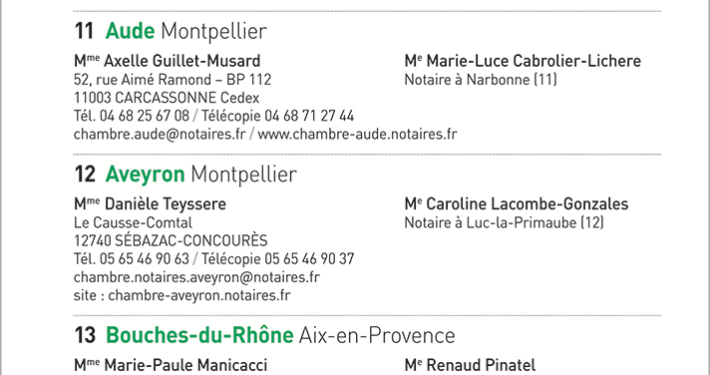Click the chambre.notaires.aveyron@notaires.fr email address
The height and width of the screenshot is (375, 710).
[x=197, y=277]
